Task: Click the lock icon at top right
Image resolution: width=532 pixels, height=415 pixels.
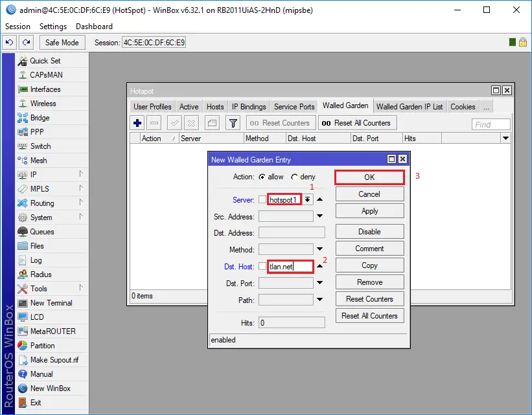Action: pos(523,42)
